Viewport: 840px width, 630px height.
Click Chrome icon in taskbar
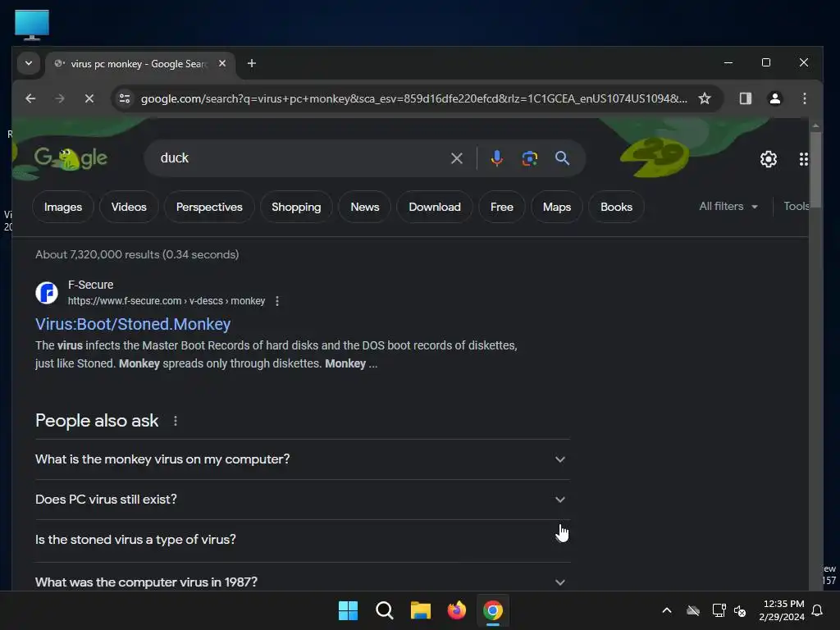[x=493, y=610]
